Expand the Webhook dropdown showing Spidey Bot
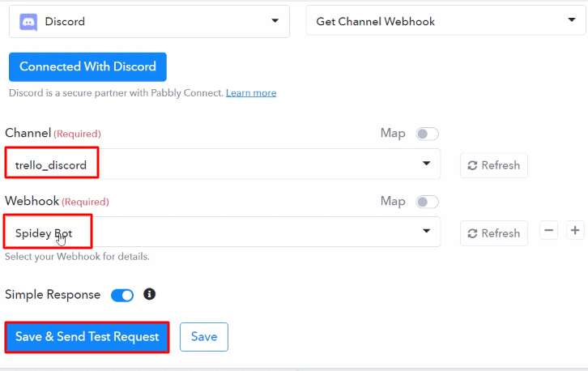Screen dimensions: 588x371 (x=223, y=232)
